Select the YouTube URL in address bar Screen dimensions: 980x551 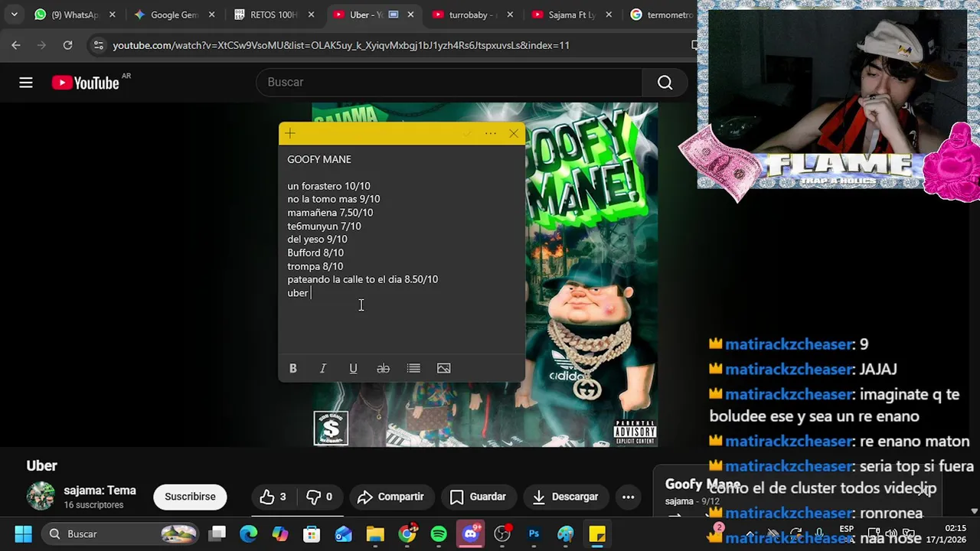[341, 45]
